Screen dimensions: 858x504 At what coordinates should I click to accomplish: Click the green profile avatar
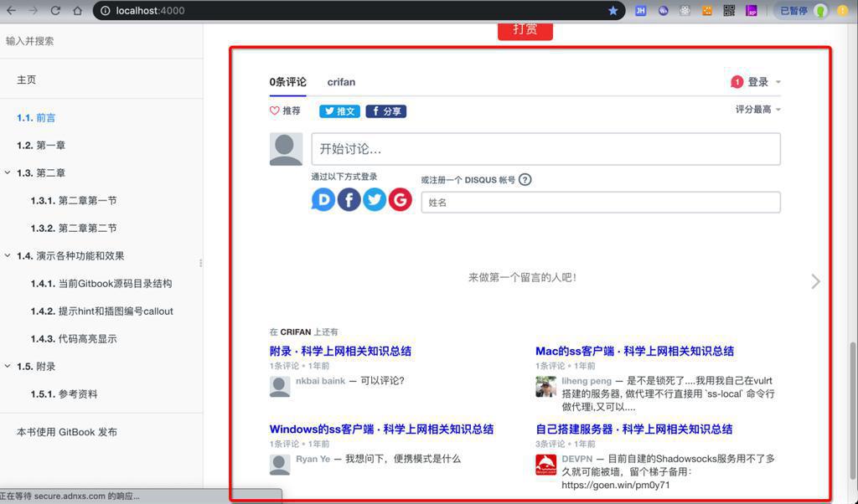pos(820,10)
